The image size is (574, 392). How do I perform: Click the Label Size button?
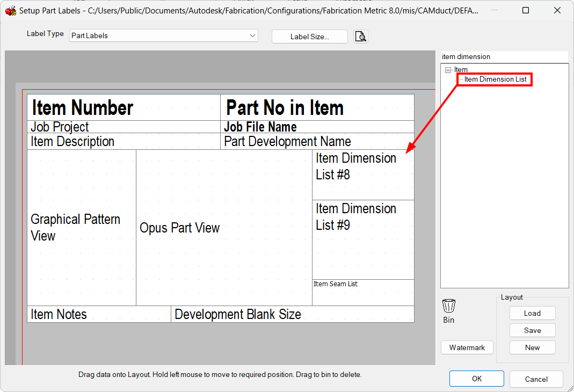[309, 37]
